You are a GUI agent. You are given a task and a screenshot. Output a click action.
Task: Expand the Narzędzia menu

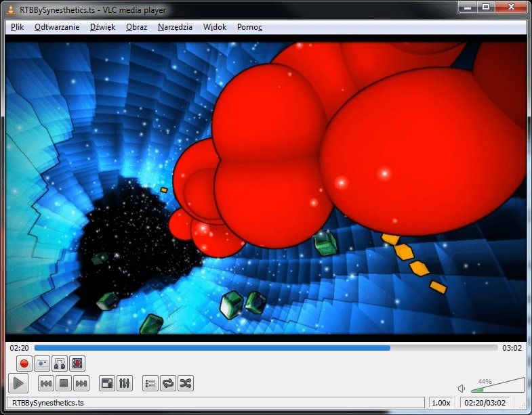175,27
